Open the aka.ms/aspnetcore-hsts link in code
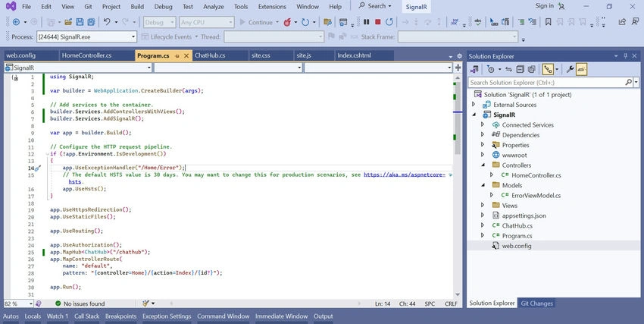The width and height of the screenshot is (644, 324). pyautogui.click(x=405, y=175)
